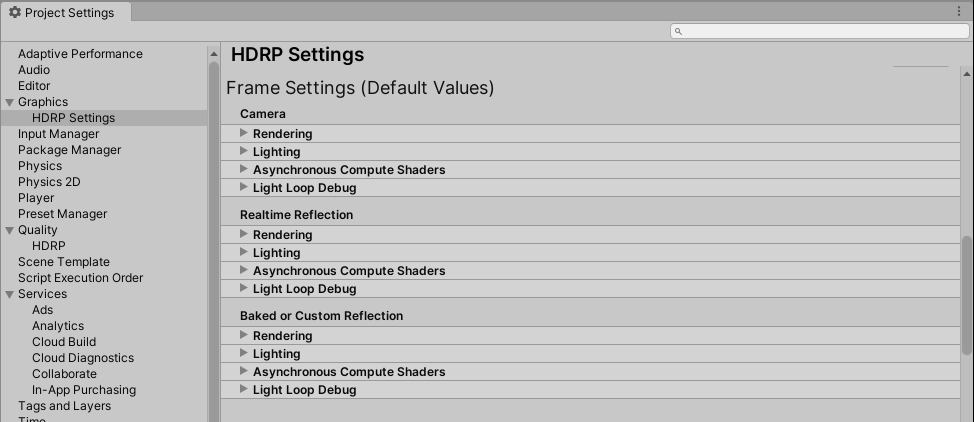Collapse the Services category arrow
Image resolution: width=974 pixels, height=422 pixels.
point(10,294)
